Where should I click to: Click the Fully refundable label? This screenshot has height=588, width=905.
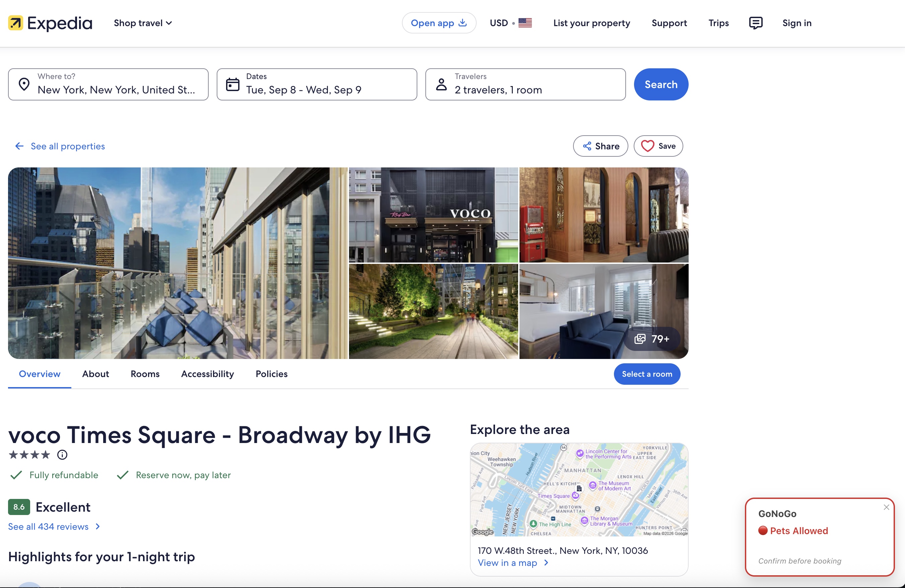(x=64, y=475)
